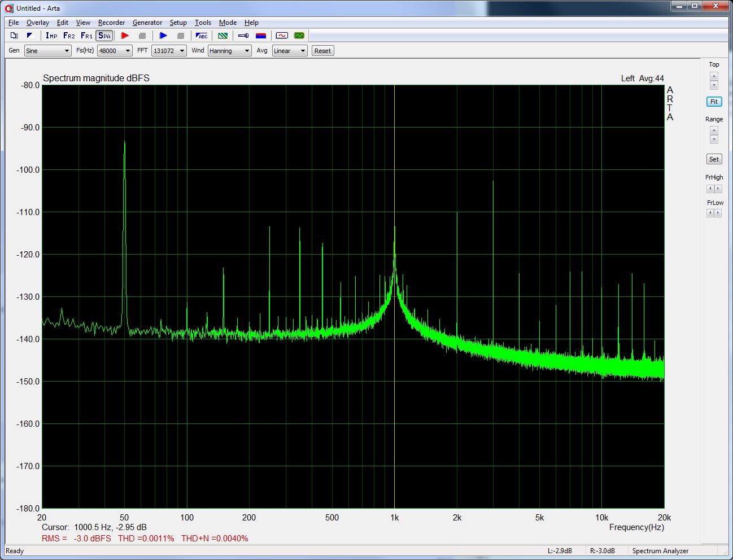Image resolution: width=733 pixels, height=560 pixels.
Task: Open the View menu
Action: click(83, 23)
